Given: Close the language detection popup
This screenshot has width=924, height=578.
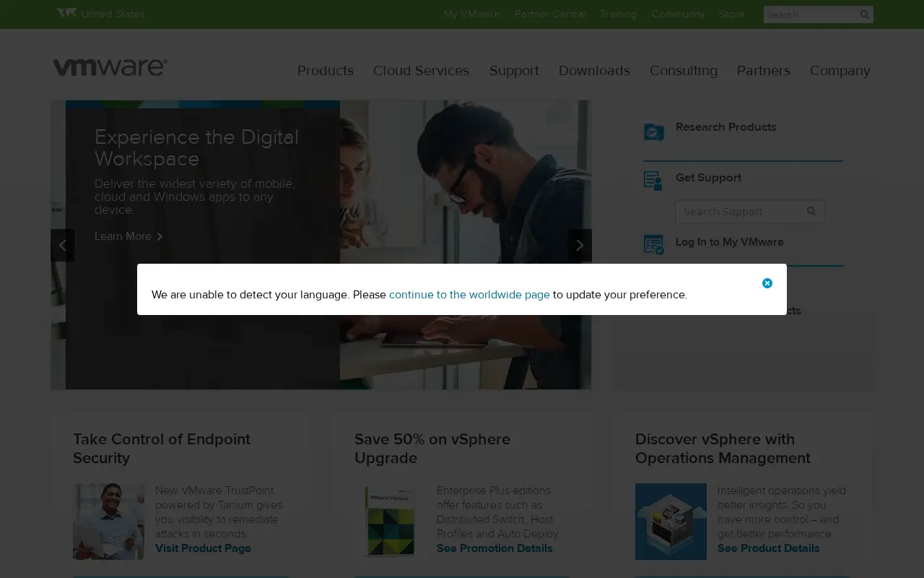Looking at the screenshot, I should pos(767,283).
